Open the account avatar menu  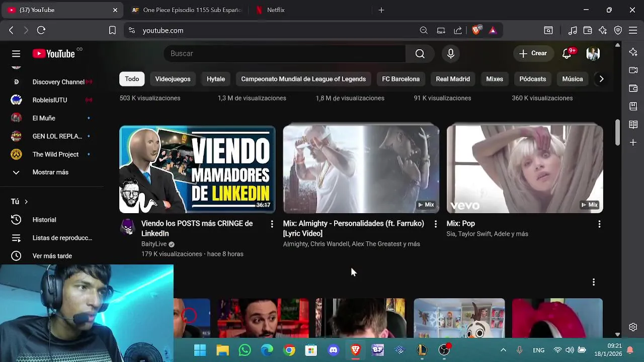[593, 54]
